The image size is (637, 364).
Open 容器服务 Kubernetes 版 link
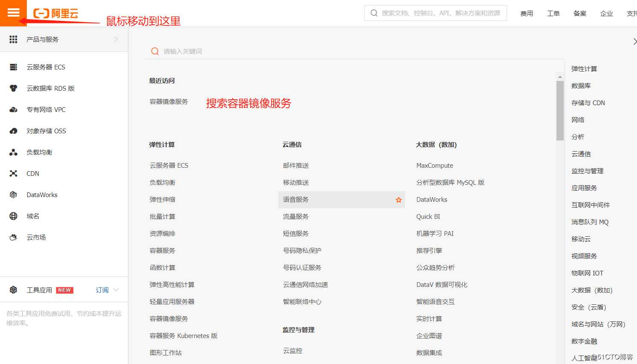[x=184, y=335]
